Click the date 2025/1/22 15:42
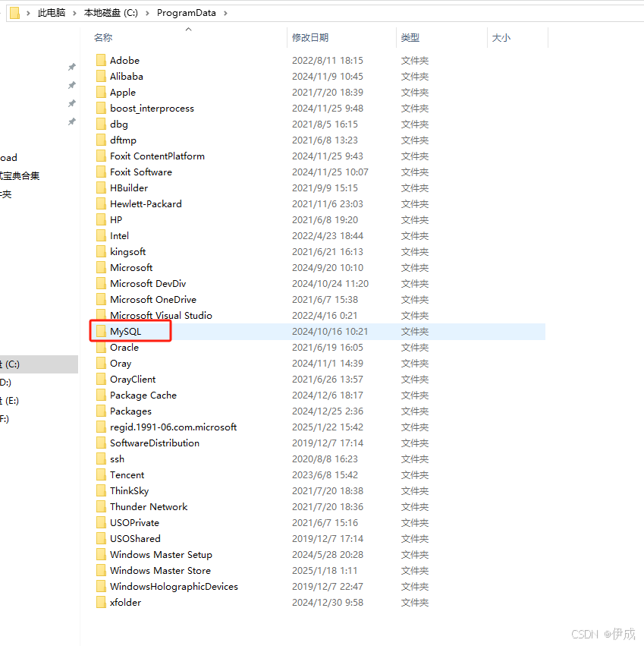644x646 pixels. (328, 427)
